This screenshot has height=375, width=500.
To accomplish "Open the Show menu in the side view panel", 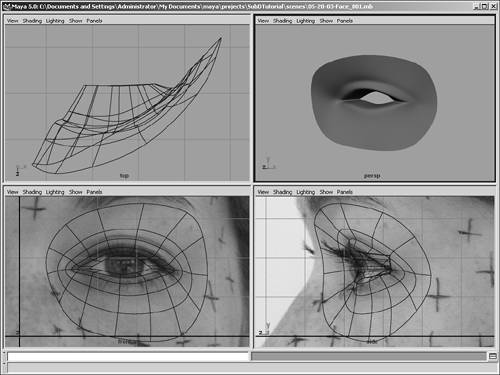I will coord(326,192).
